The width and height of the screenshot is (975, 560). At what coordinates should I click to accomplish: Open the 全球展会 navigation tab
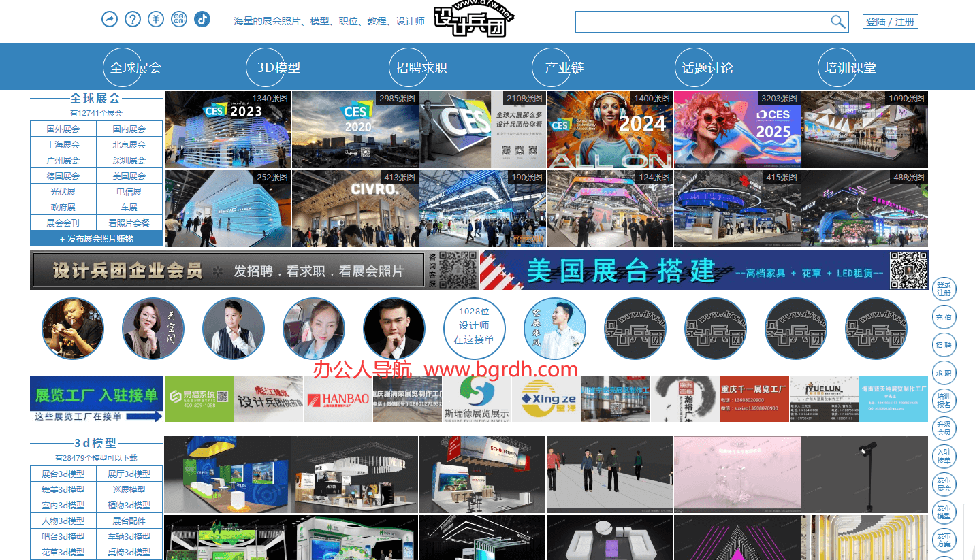[135, 68]
